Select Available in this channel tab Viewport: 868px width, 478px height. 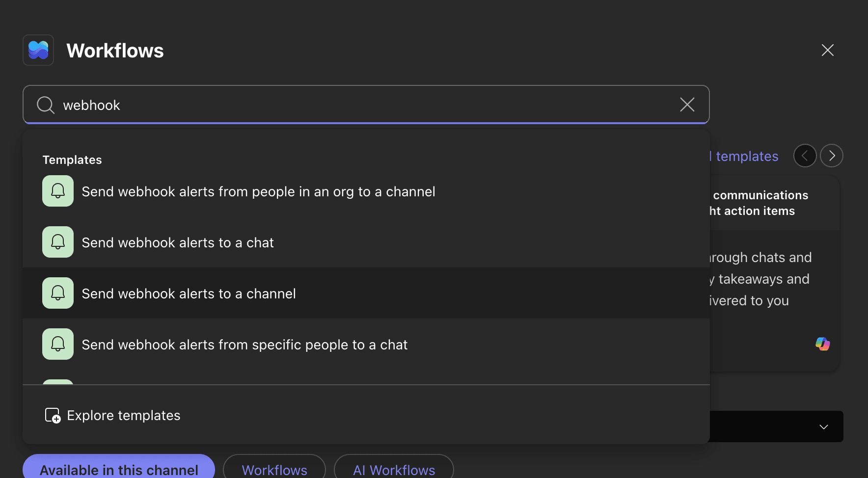click(x=119, y=470)
